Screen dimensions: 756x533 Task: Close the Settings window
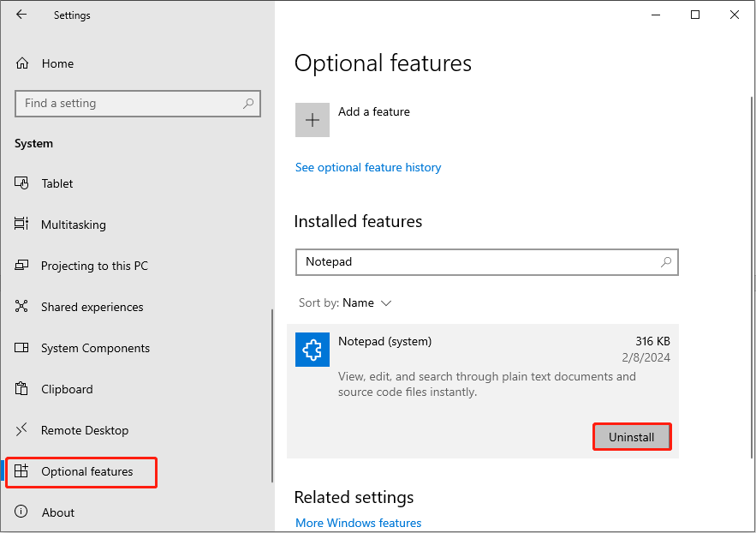(735, 15)
